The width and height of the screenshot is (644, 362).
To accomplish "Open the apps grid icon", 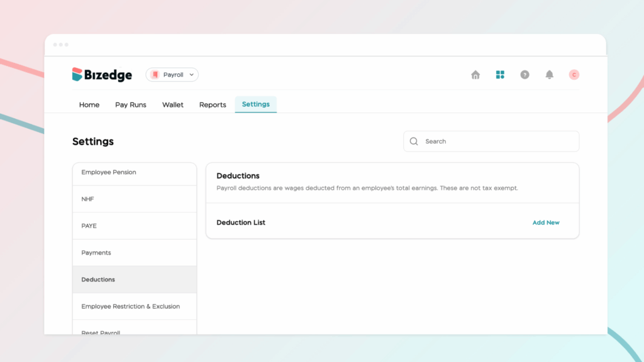I will click(500, 75).
